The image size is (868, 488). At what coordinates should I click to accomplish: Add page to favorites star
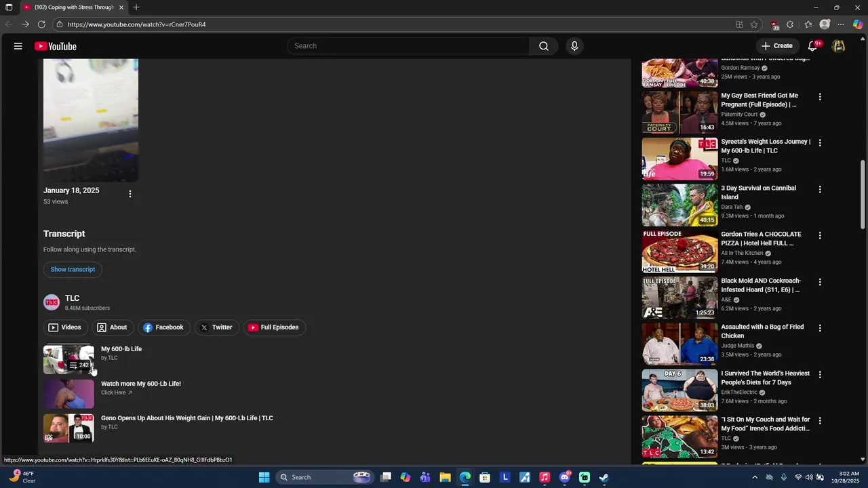pyautogui.click(x=754, y=24)
